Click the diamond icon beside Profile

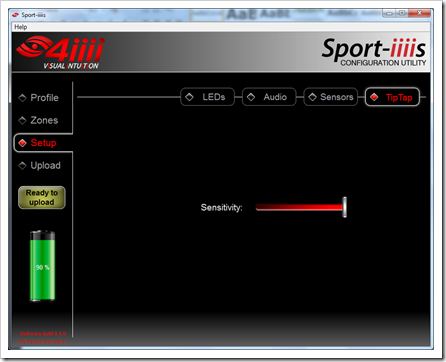click(22, 98)
